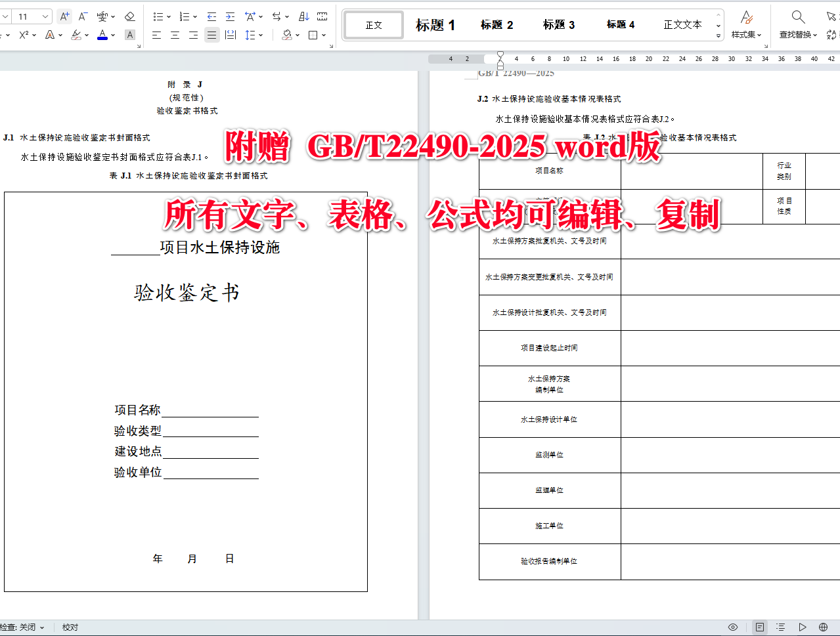840x636 pixels.
Task: Open outline view from the status bar
Action: [x=782, y=627]
